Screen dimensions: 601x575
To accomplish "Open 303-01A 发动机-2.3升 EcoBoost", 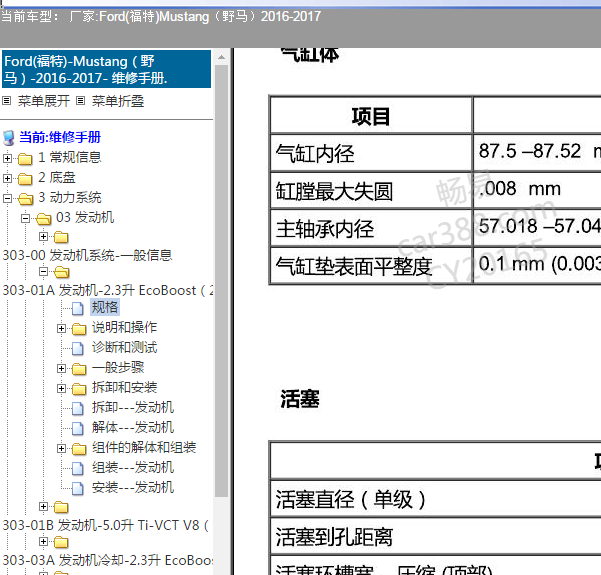I will 108,290.
